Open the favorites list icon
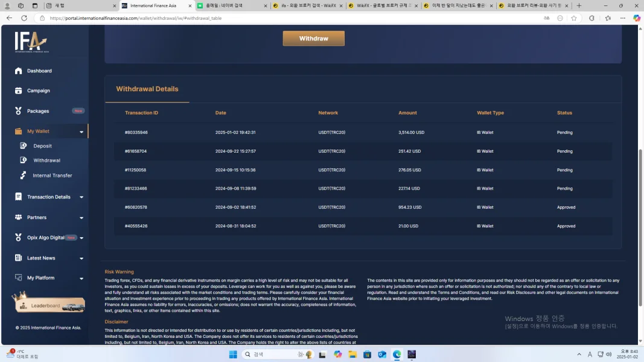The width and height of the screenshot is (644, 362). (x=608, y=18)
